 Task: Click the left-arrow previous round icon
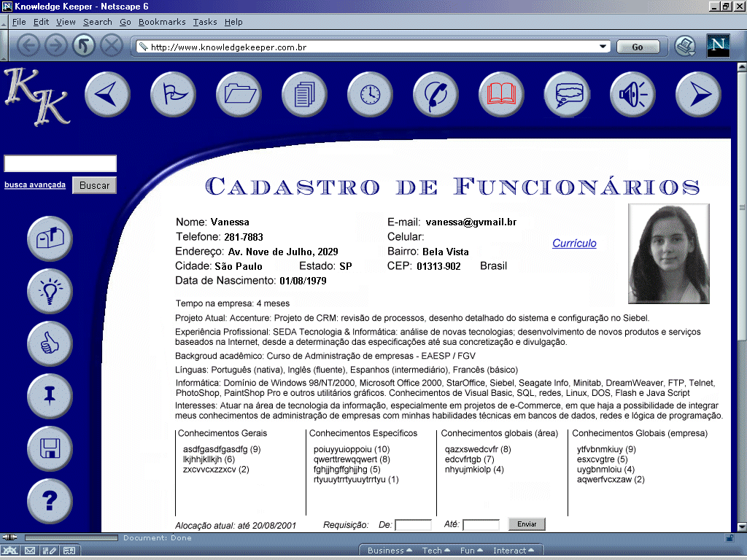[107, 94]
